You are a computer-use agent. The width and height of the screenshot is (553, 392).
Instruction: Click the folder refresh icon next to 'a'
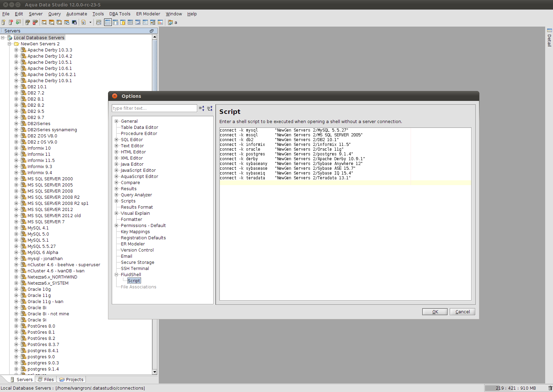[x=170, y=22]
